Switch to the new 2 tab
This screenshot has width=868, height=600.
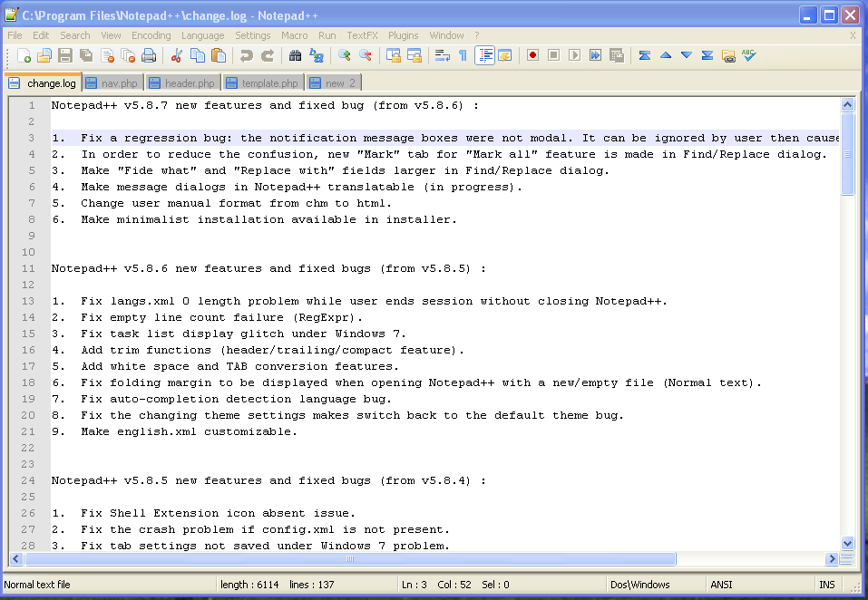click(334, 83)
